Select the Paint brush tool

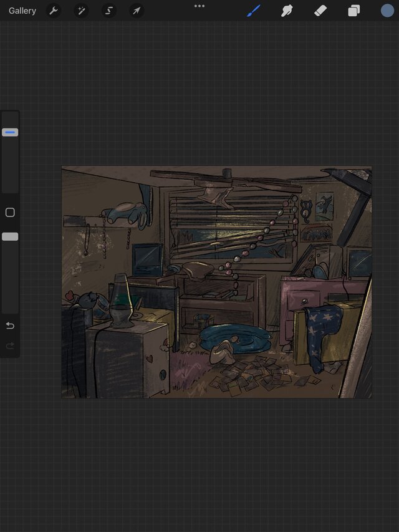tap(254, 11)
